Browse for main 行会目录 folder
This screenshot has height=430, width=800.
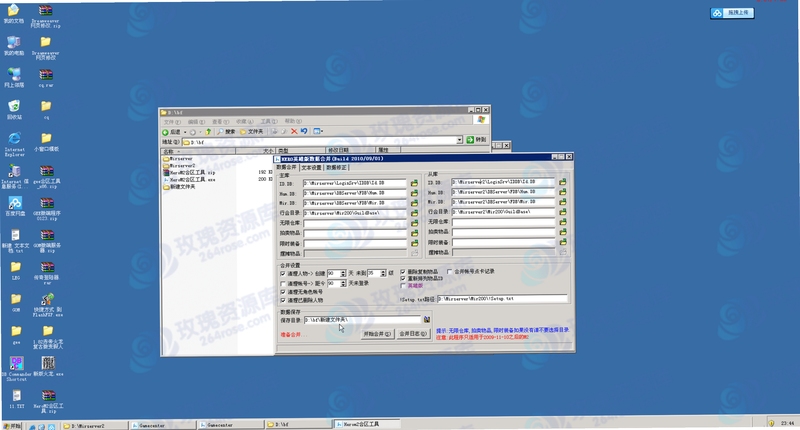[x=414, y=213]
